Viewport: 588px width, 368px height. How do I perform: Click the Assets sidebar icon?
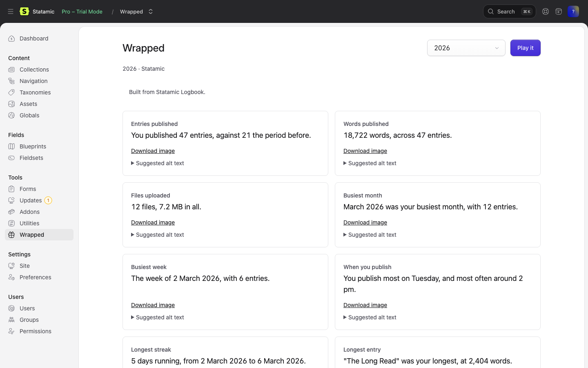click(x=11, y=104)
